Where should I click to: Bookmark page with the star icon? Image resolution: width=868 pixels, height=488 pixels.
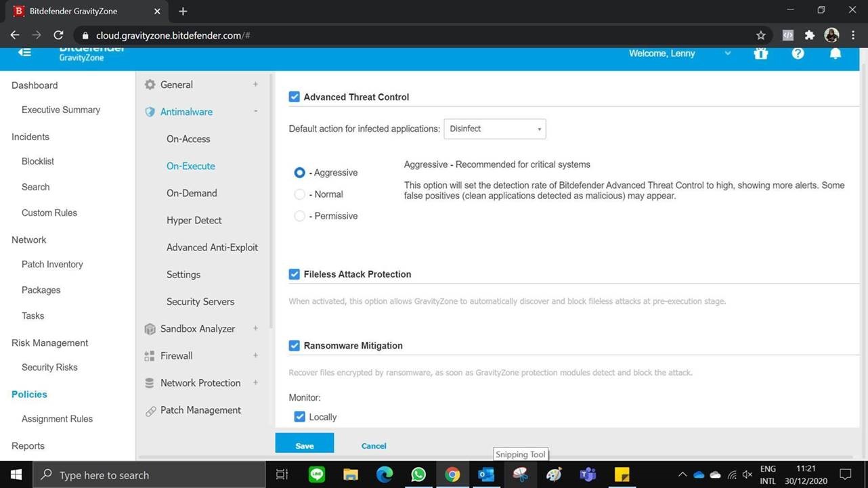click(x=760, y=35)
